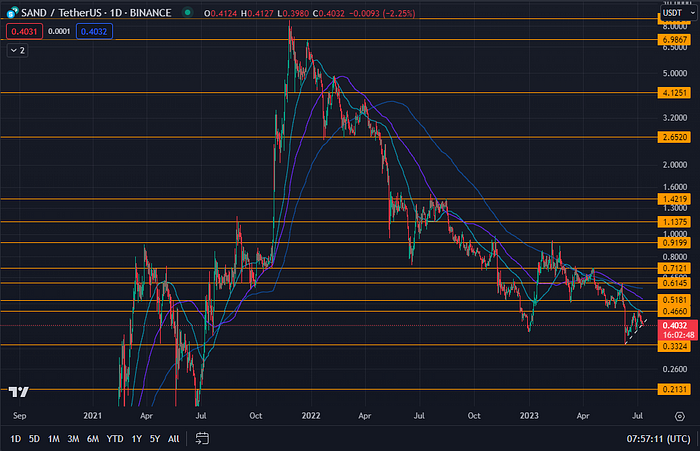700x451 pixels.
Task: Open the SAND / TetherUS symbol title
Action: [x=96, y=13]
